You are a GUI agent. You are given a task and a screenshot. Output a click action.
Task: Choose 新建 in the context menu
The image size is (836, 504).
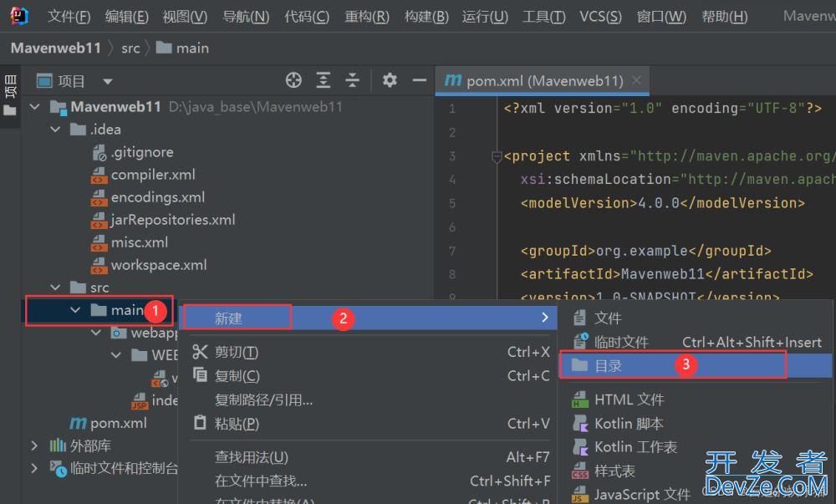pyautogui.click(x=368, y=318)
